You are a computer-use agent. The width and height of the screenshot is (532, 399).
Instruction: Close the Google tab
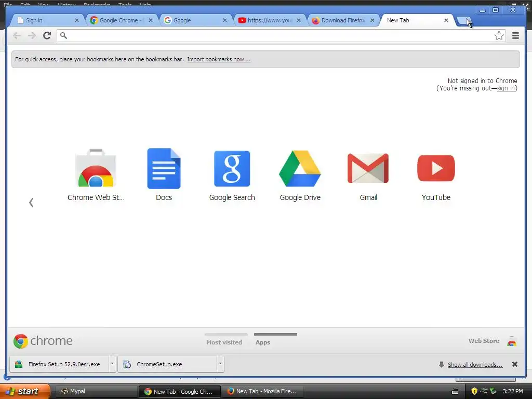tap(224, 20)
